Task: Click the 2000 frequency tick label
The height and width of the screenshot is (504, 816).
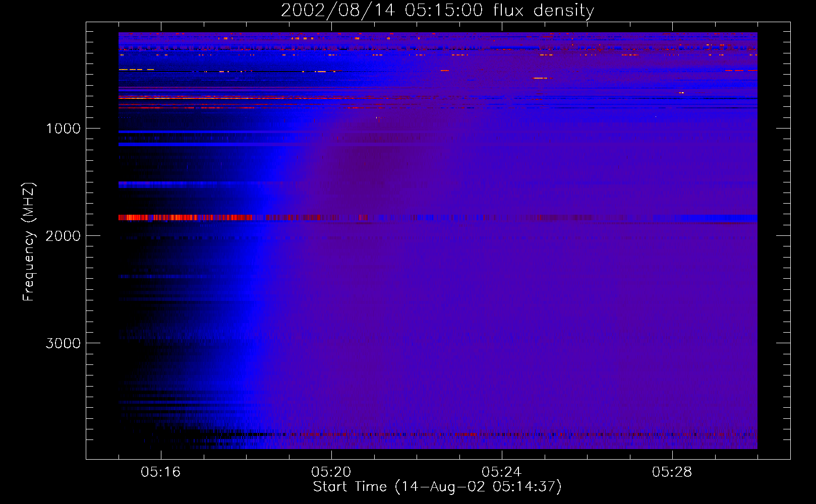Action: [x=63, y=236]
